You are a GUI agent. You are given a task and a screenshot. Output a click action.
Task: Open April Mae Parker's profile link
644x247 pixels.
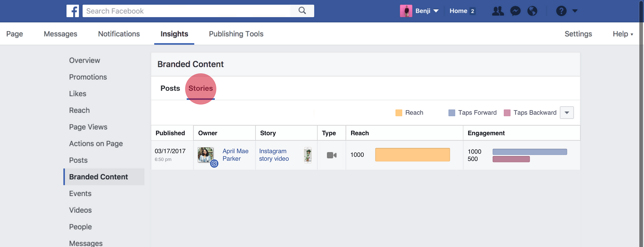(x=235, y=155)
